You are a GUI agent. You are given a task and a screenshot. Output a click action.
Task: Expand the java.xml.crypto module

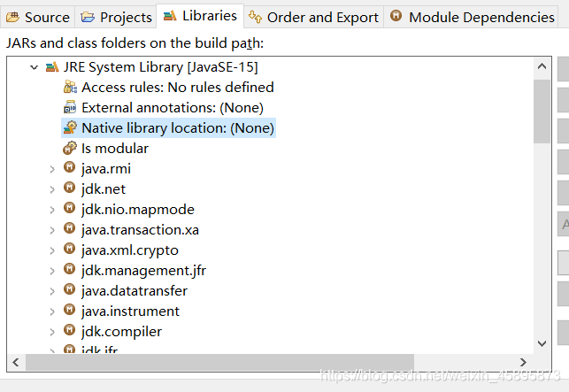click(x=52, y=250)
